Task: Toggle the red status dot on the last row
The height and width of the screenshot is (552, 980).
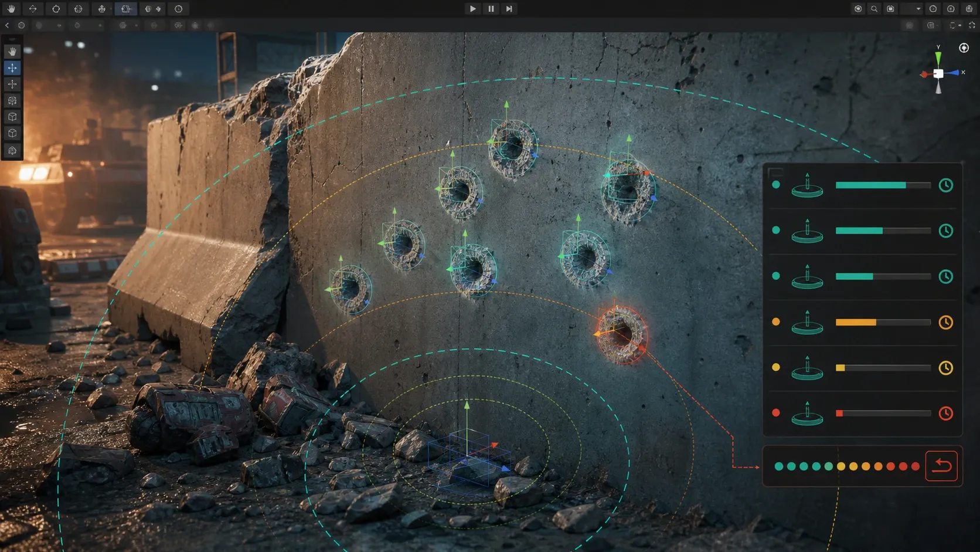Action: 776,413
